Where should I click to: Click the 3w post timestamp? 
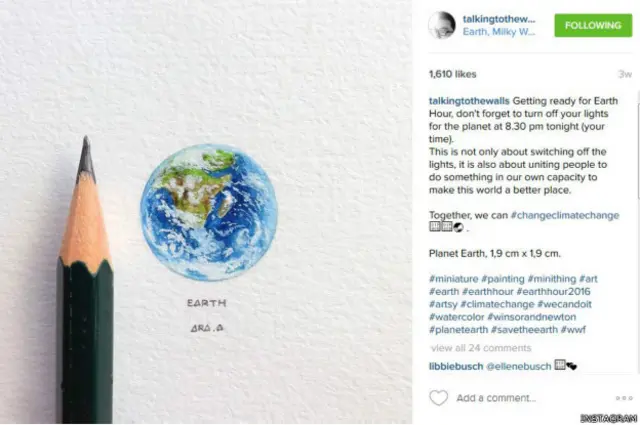[x=625, y=74]
